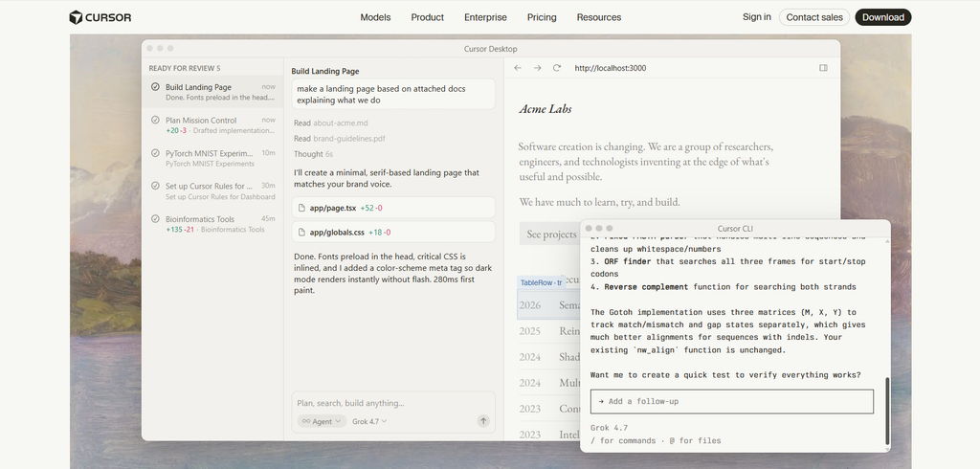
Task: Toggle the preview side panel icon
Action: pyautogui.click(x=824, y=68)
